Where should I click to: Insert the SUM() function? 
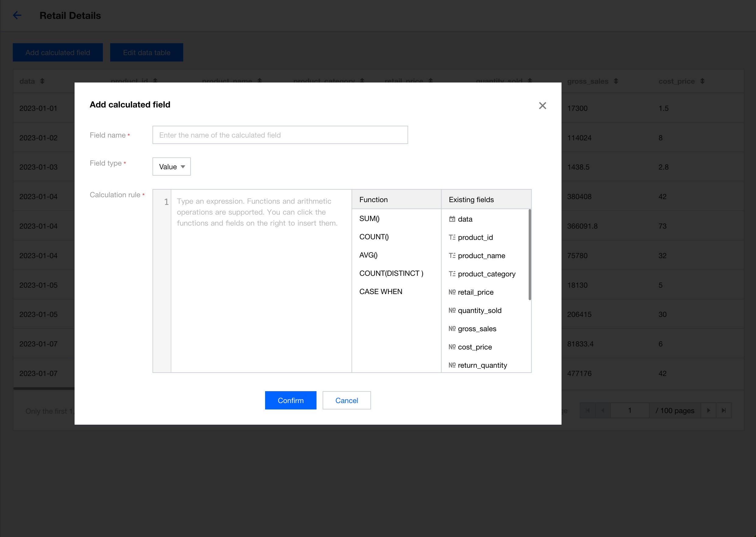369,219
